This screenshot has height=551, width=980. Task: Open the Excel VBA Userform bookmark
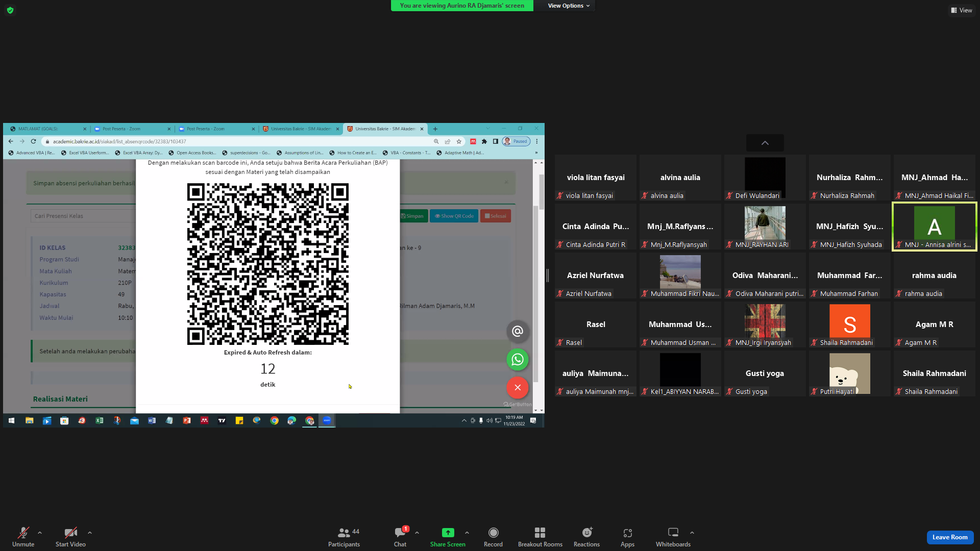click(x=85, y=153)
